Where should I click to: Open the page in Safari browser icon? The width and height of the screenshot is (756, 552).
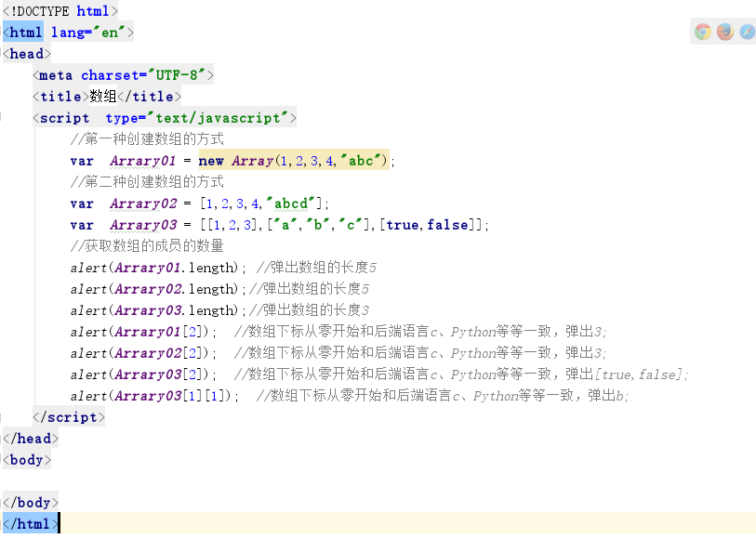(x=748, y=33)
